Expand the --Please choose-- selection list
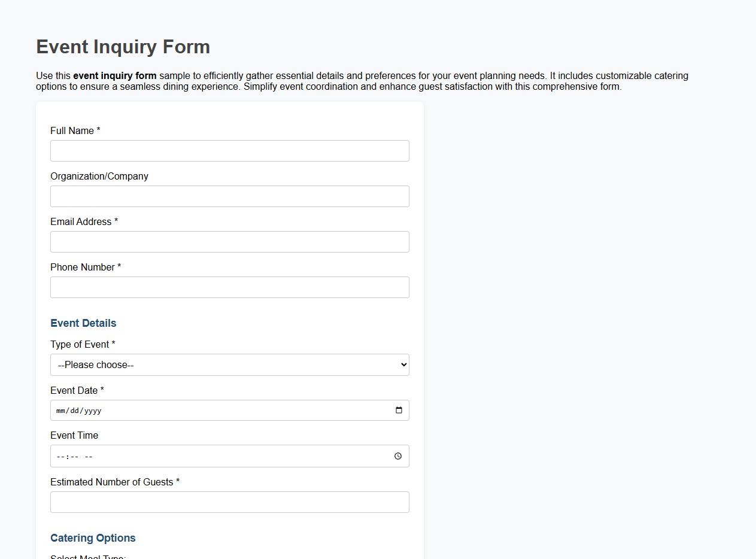The image size is (756, 559). point(229,364)
